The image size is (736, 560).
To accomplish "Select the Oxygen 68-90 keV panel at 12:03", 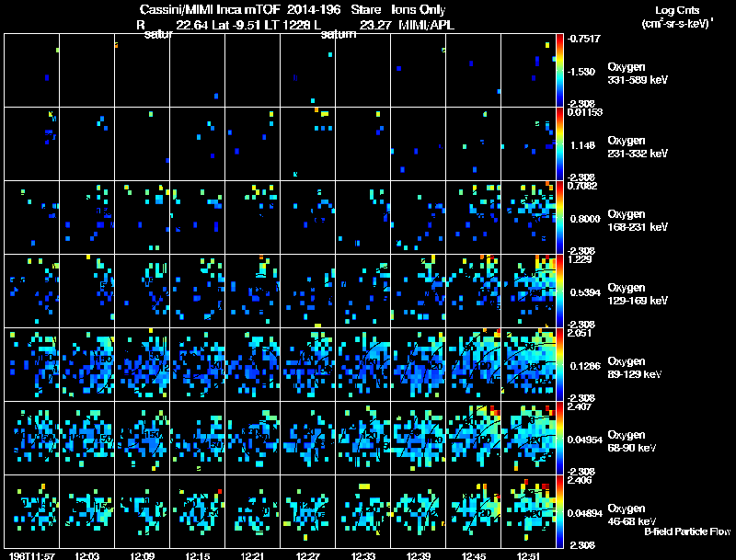I will [86, 438].
